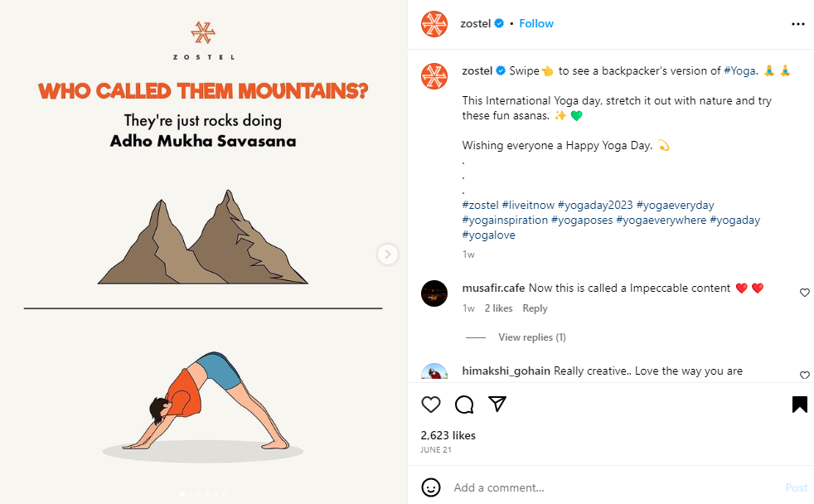Go to the next carousel slide arrow
814x504 pixels.
[388, 254]
